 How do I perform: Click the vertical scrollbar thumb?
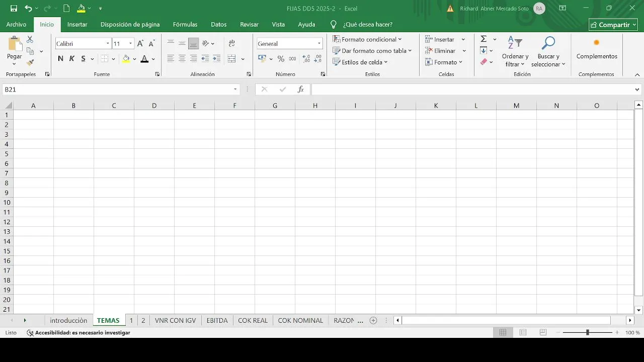(x=638, y=203)
